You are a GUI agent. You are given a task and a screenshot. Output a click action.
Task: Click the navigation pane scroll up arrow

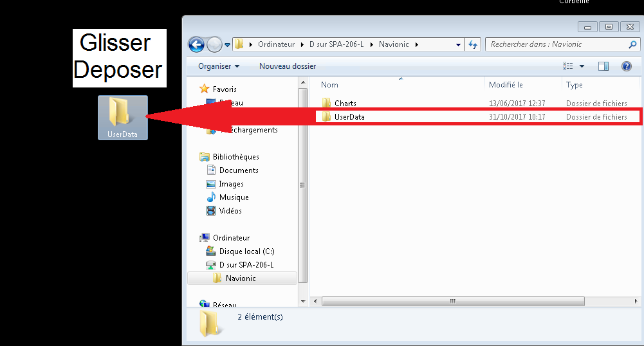[x=303, y=82]
